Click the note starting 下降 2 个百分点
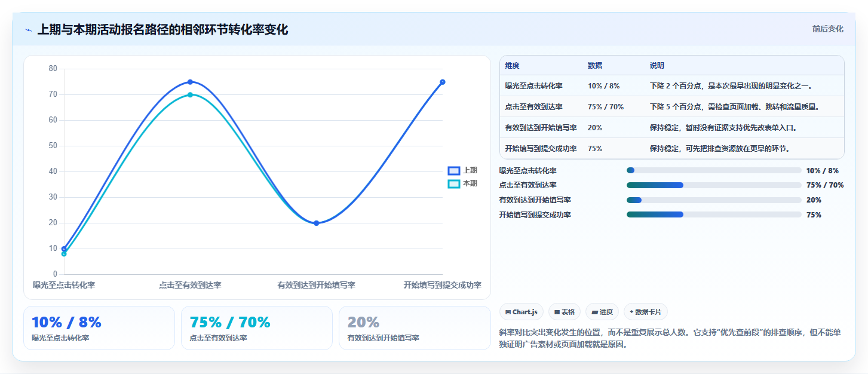868x374 pixels. [x=731, y=86]
